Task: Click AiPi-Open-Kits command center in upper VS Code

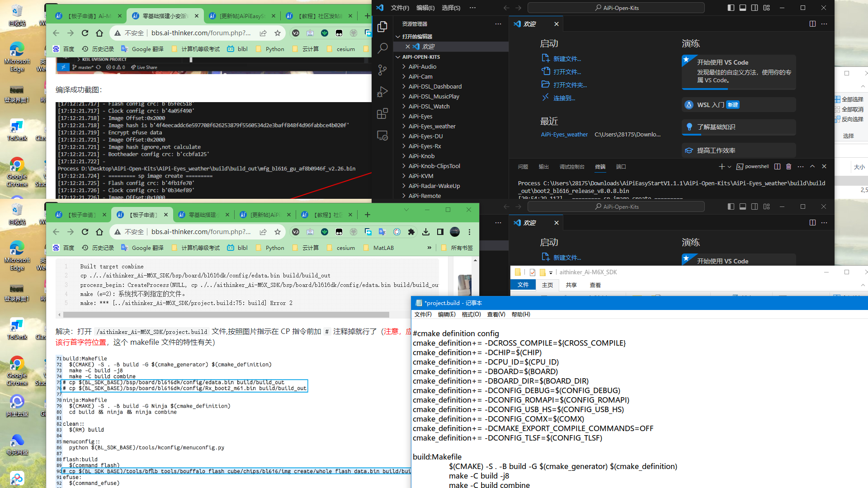Action: click(x=616, y=8)
